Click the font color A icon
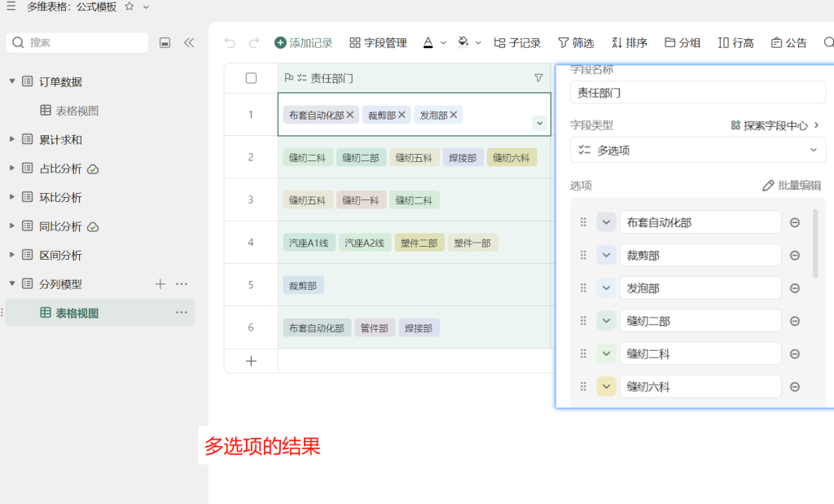Screen dimensions: 834x504 click(x=428, y=42)
